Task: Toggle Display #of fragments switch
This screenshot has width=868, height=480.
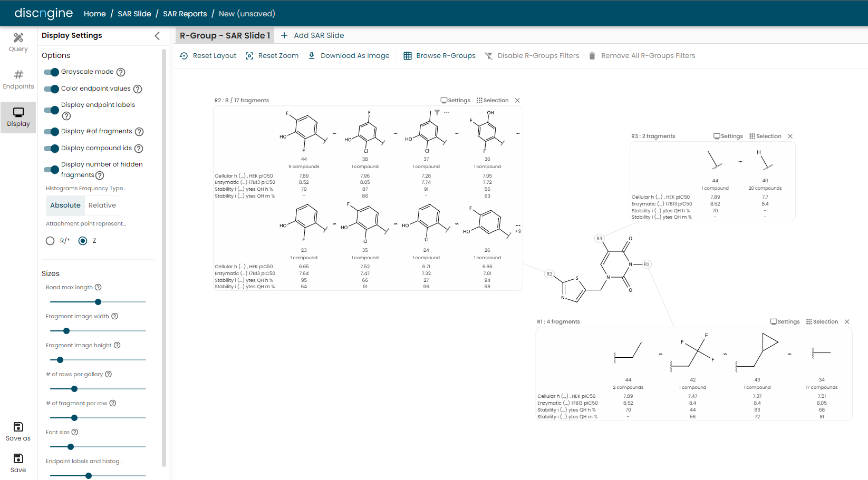Action: point(52,132)
